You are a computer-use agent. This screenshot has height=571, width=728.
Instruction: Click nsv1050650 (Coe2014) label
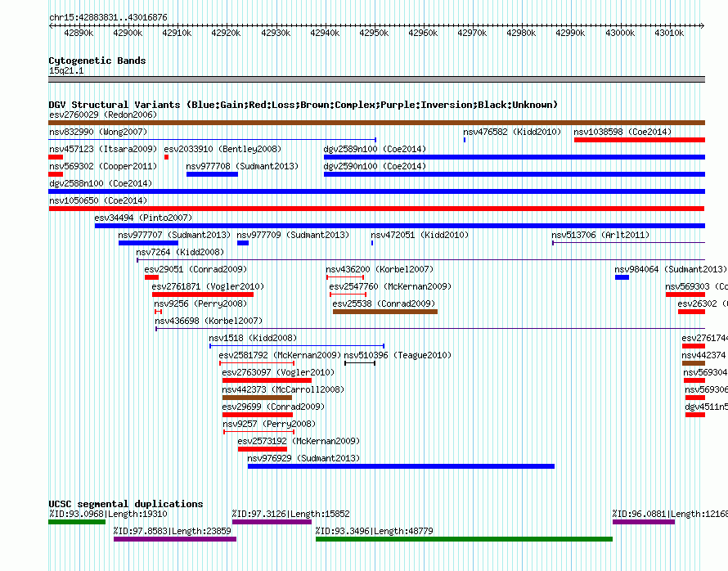tap(98, 200)
